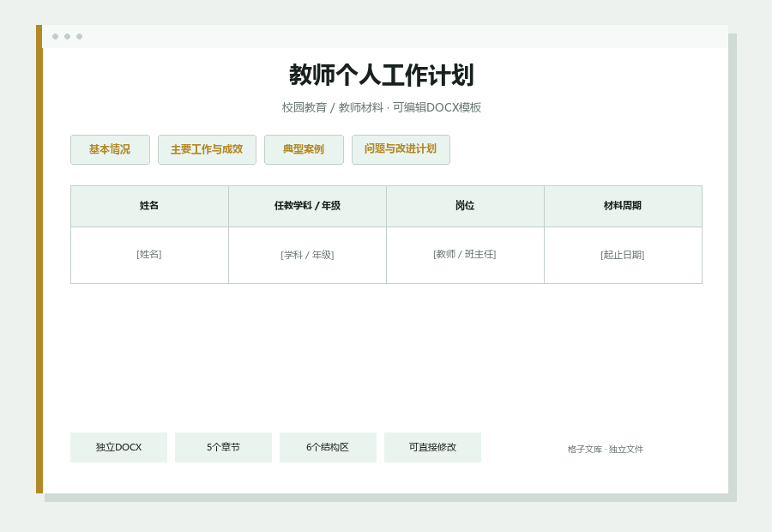Viewport: 772px width, 532px height.
Task: Click the [起止日期] placeholder cell
Action: [623, 255]
